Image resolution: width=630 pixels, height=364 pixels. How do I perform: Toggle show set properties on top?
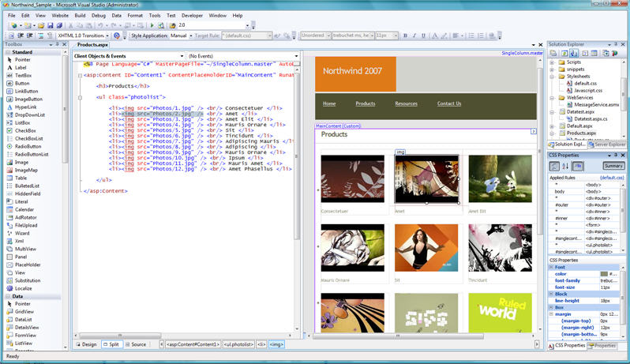[x=577, y=166]
